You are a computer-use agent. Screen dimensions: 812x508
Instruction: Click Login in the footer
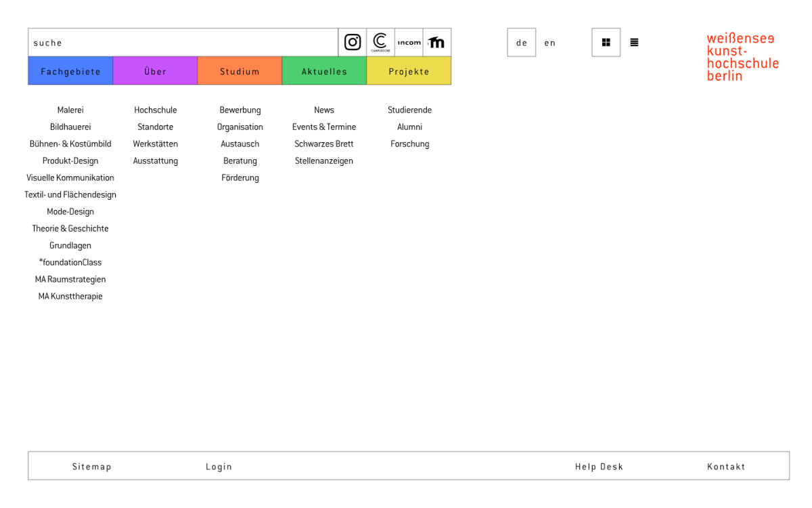219,467
